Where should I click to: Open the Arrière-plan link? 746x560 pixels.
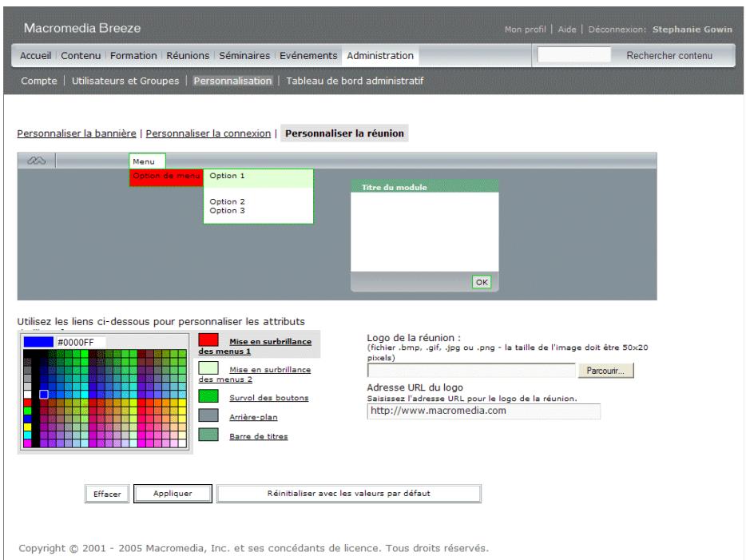[x=253, y=417]
